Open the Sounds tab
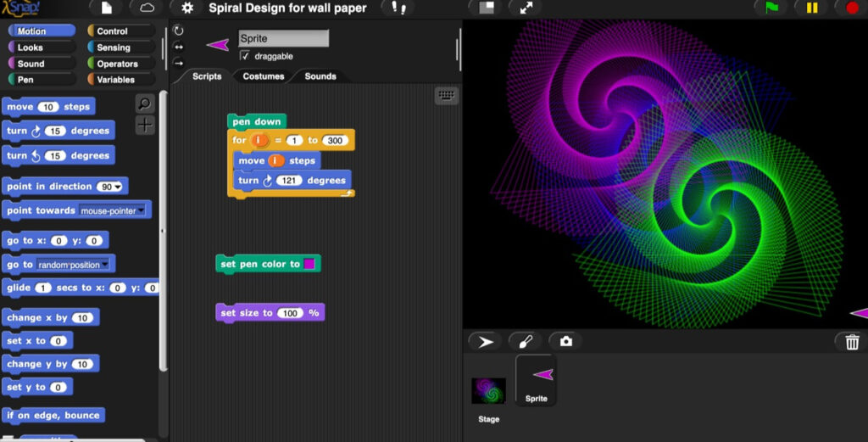The height and width of the screenshot is (442, 868). pos(320,76)
